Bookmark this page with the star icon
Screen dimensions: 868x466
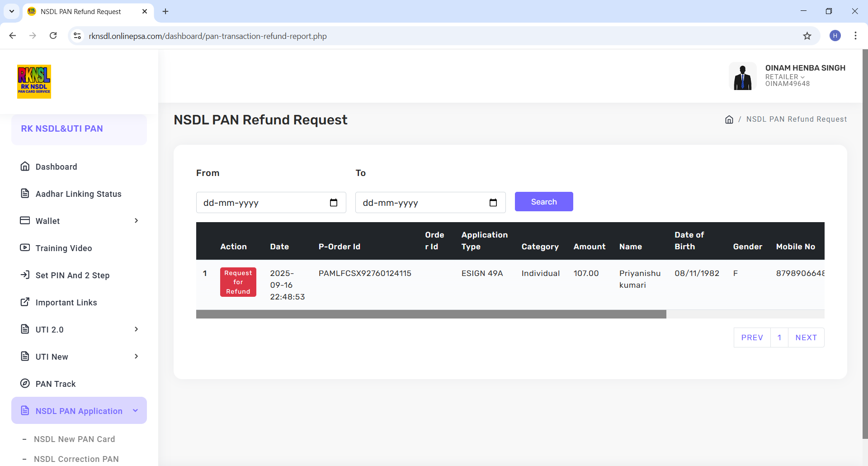click(807, 36)
